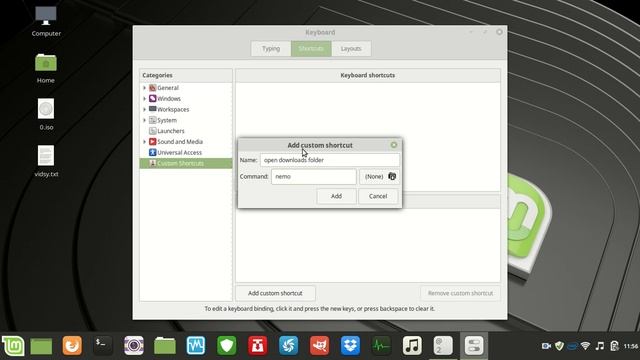The image size is (640, 360).
Task: Select the Launchers category
Action: click(186, 131)
